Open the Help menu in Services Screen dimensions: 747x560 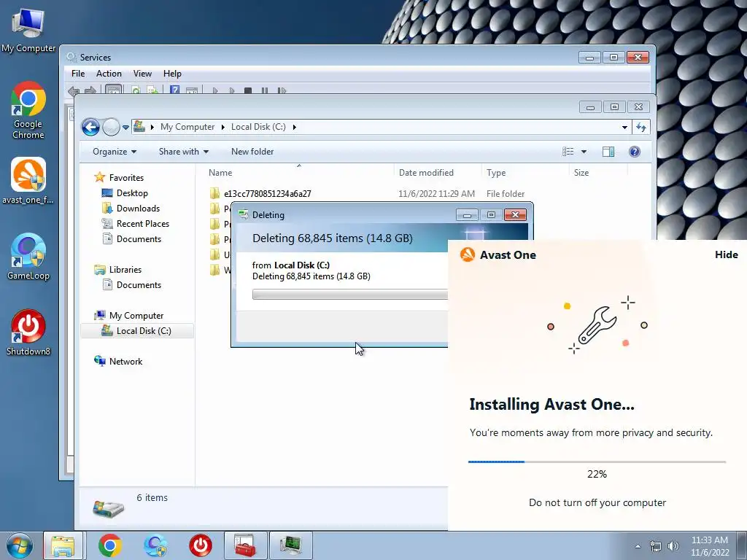172,74
